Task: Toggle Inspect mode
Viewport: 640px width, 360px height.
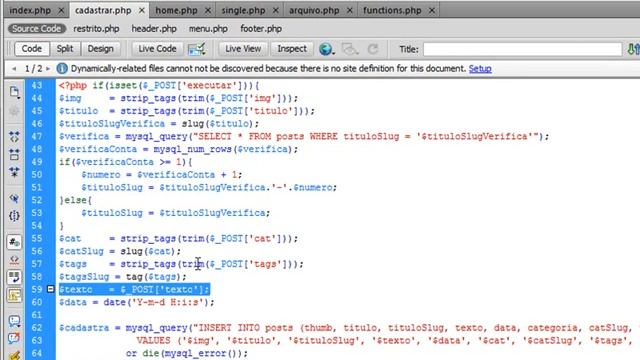Action: pyautogui.click(x=292, y=49)
